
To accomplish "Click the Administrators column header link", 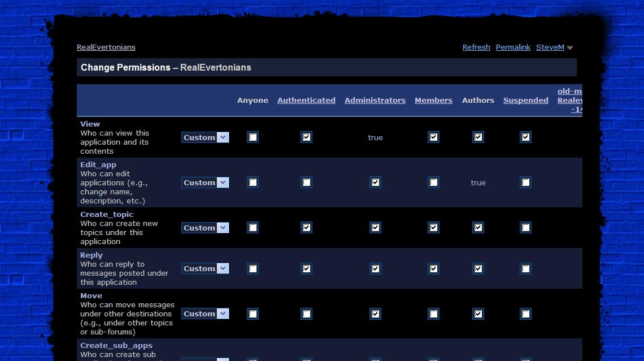I will 375,100.
